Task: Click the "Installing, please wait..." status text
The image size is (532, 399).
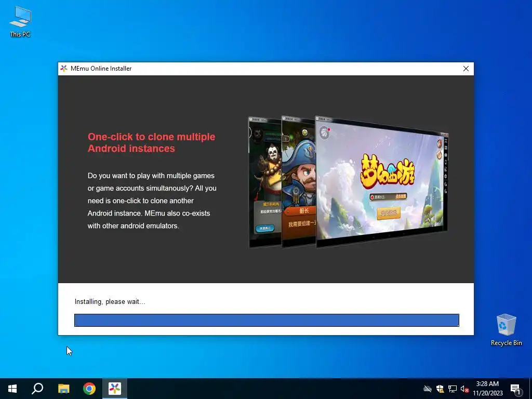Action: 110,302
